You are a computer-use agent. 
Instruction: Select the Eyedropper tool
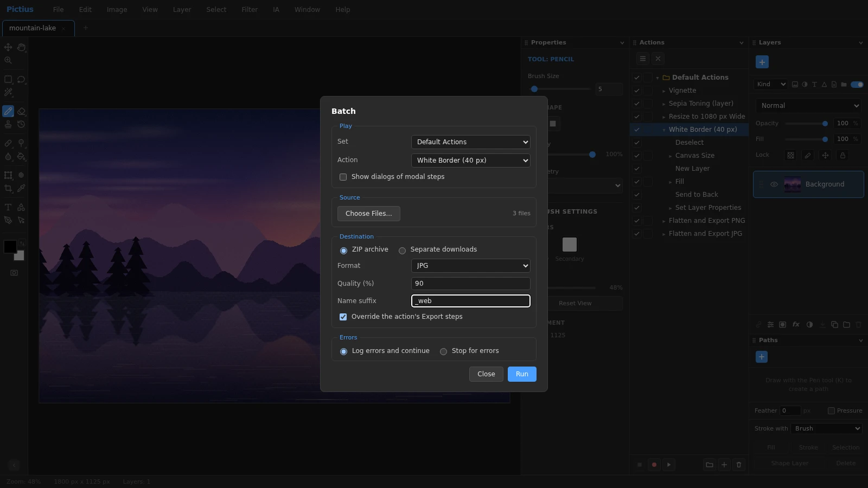pyautogui.click(x=21, y=188)
